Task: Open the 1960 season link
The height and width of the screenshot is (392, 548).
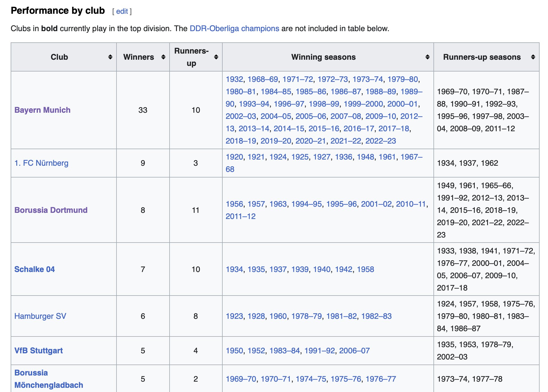Action: coord(278,316)
